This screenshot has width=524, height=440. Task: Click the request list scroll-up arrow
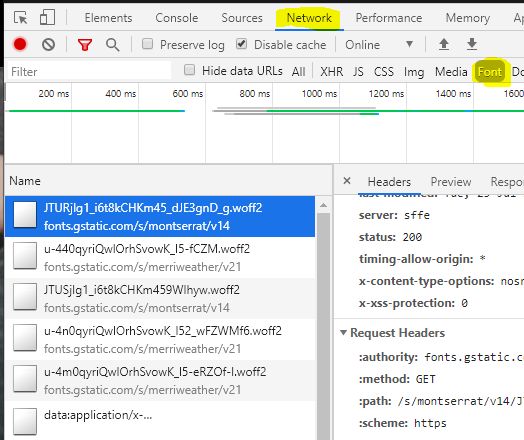pyautogui.click(x=323, y=205)
